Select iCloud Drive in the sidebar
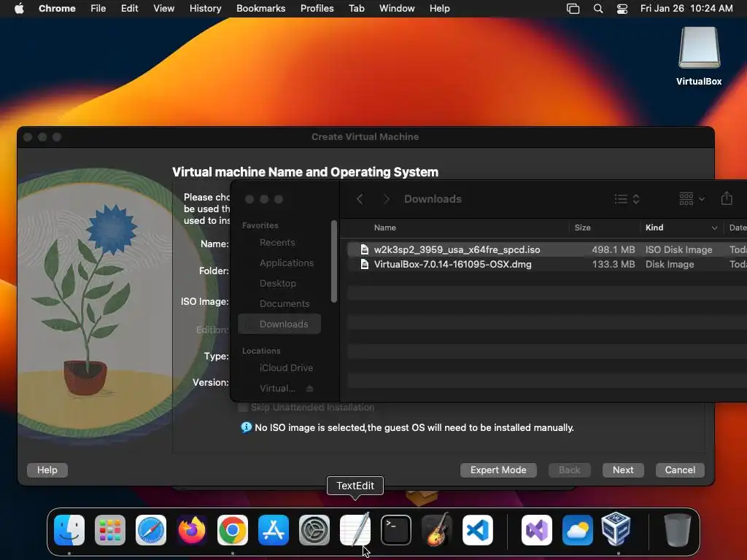 tap(279, 367)
